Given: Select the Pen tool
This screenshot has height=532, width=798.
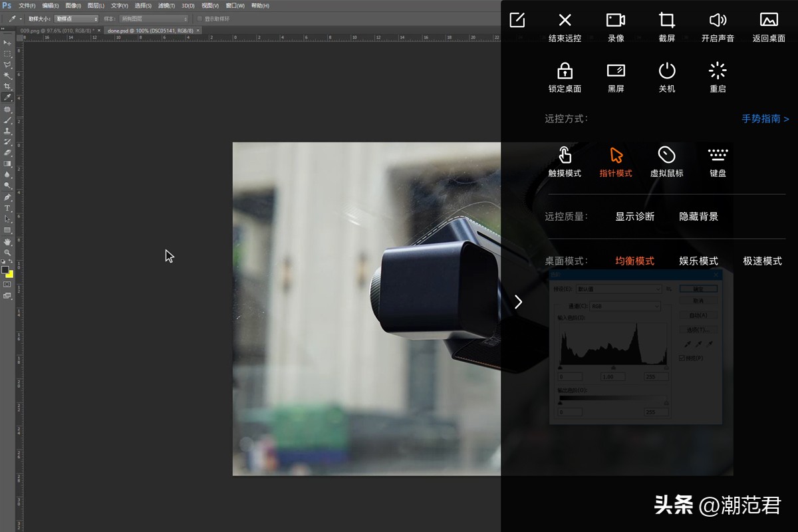Looking at the screenshot, I should [7, 197].
